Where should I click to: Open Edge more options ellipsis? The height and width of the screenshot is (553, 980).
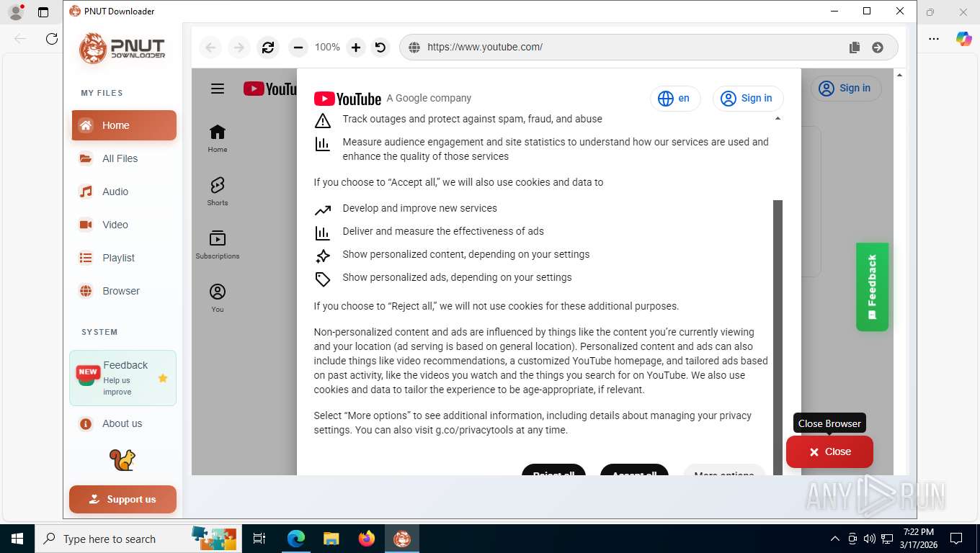pos(934,39)
